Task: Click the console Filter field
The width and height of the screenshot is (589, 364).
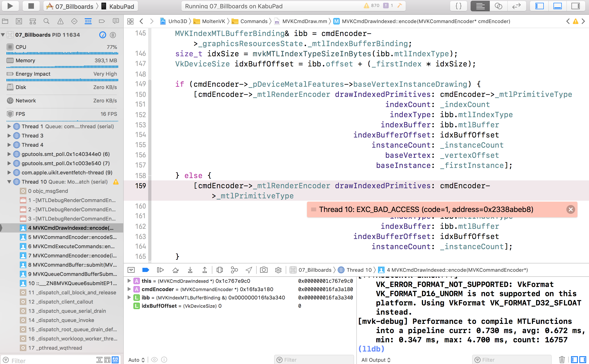Action: 512,360
